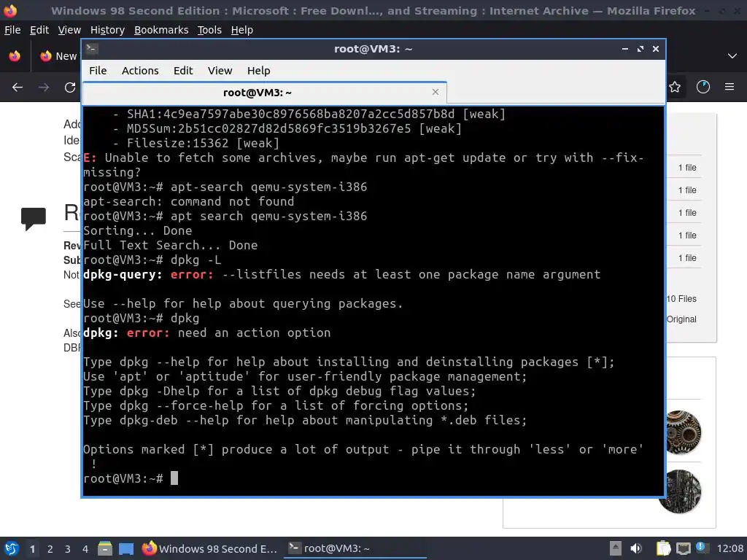Switch to workspace 1 in the taskbar
This screenshot has width=747, height=560.
tap(32, 549)
